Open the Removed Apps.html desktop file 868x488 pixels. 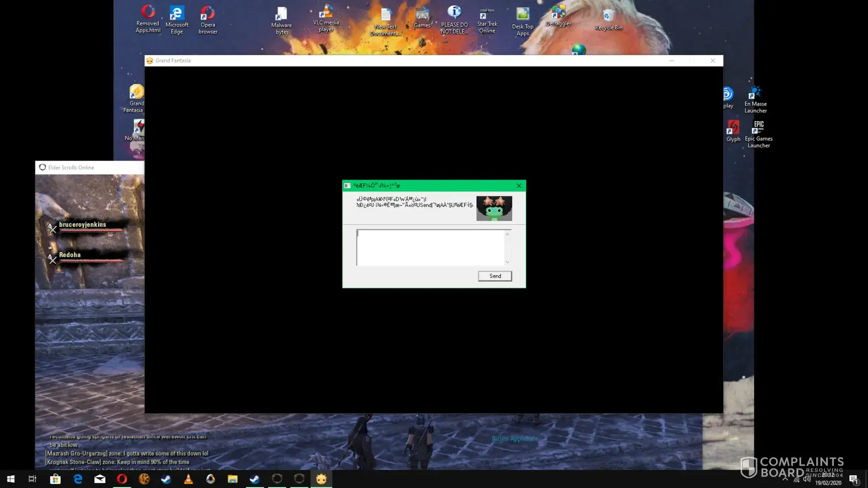148,19
